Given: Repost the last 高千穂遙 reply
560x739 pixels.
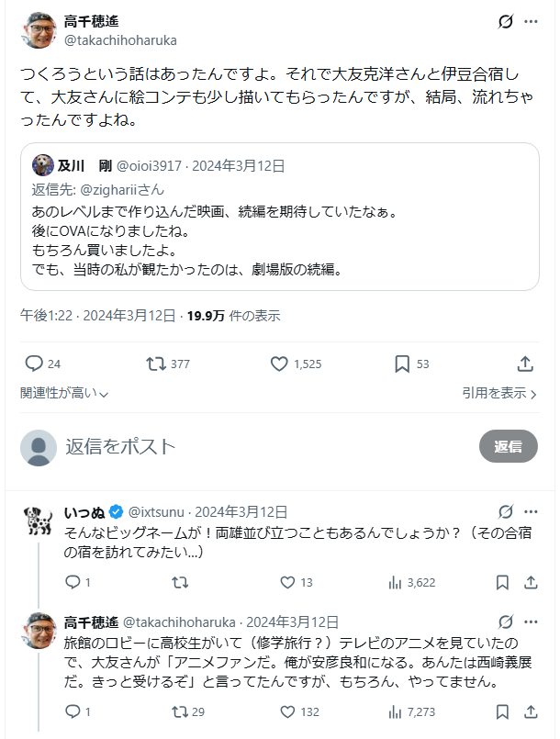Looking at the screenshot, I should 179,711.
